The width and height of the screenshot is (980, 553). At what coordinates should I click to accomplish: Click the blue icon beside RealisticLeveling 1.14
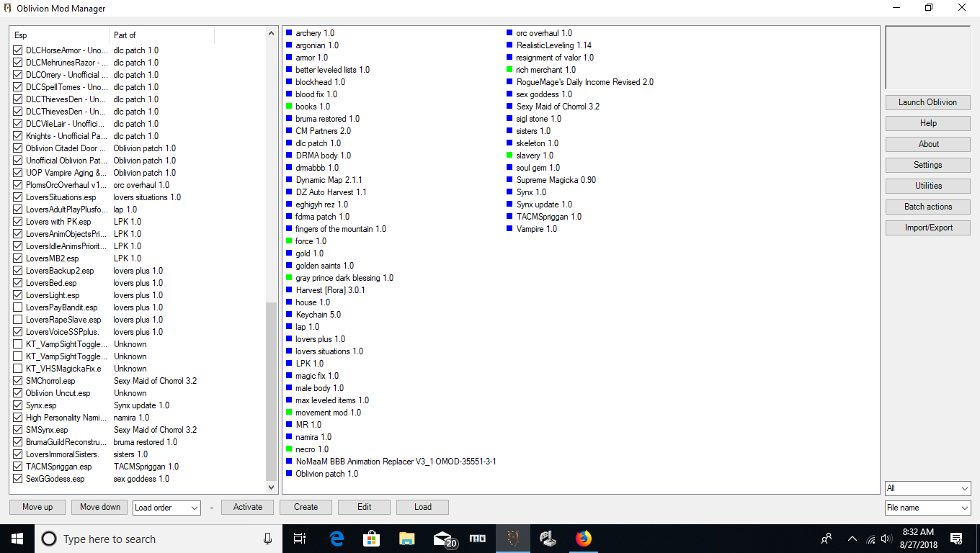509,45
